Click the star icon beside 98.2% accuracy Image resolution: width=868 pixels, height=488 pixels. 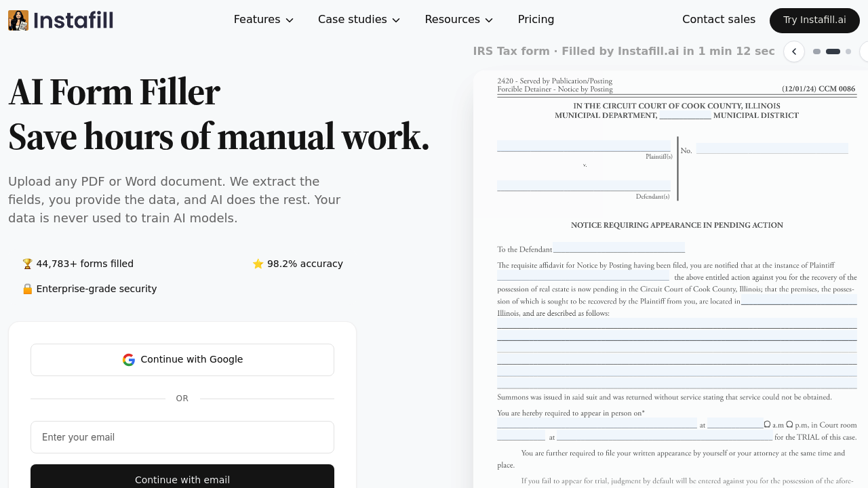tap(258, 264)
